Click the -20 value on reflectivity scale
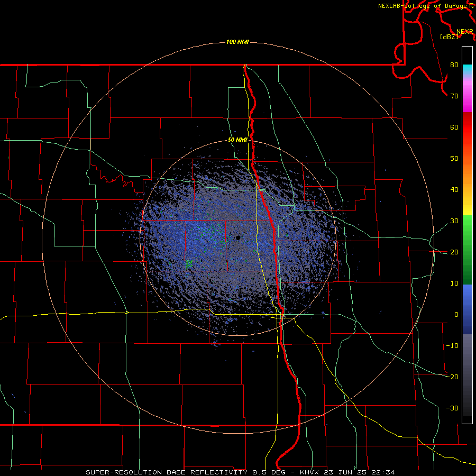The image size is (476, 476). tap(452, 377)
